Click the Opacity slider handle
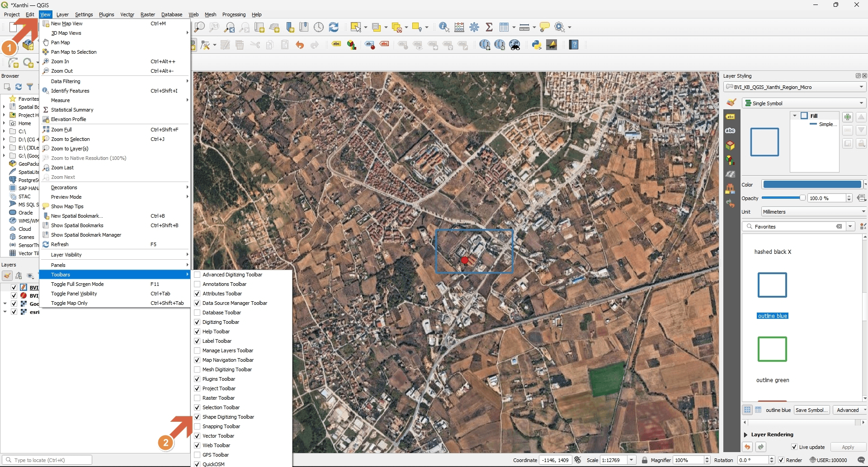868x467 pixels. [802, 198]
